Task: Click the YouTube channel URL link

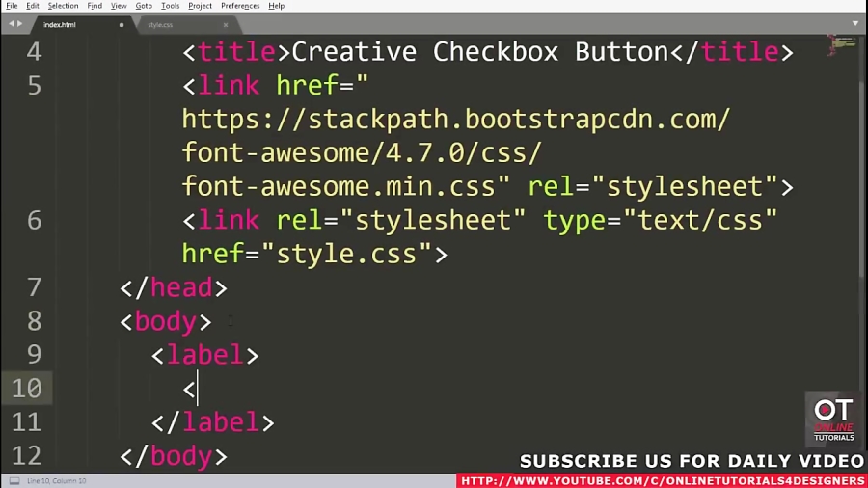Action: 662,480
